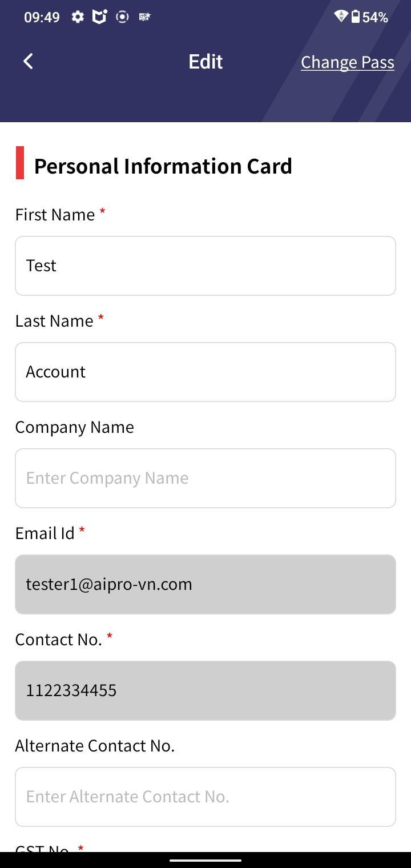Image resolution: width=411 pixels, height=868 pixels.
Task: Tap the Edit page title
Action: point(205,62)
